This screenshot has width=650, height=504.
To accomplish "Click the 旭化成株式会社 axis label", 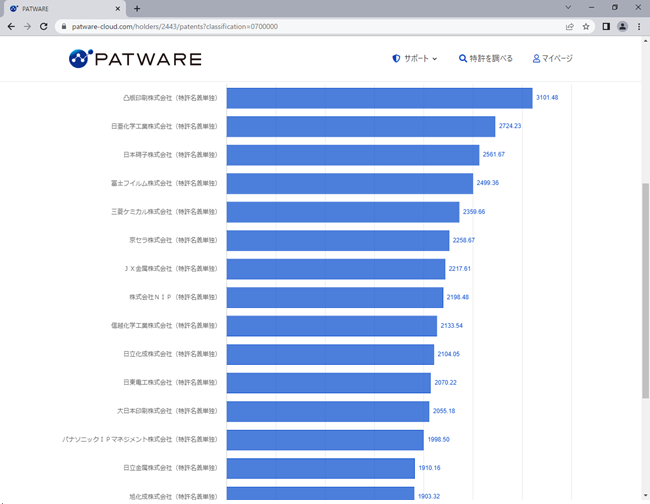I will [x=173, y=497].
